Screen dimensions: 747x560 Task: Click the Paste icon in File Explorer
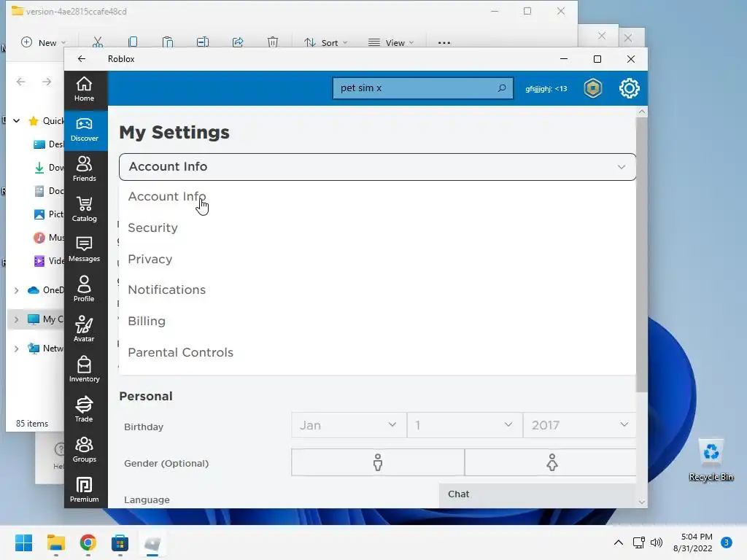tap(168, 42)
